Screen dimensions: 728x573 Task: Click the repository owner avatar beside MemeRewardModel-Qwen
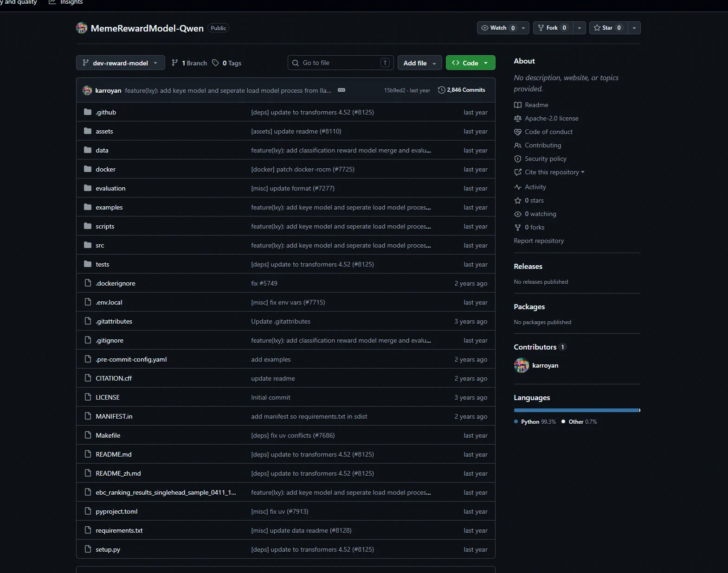coord(82,28)
